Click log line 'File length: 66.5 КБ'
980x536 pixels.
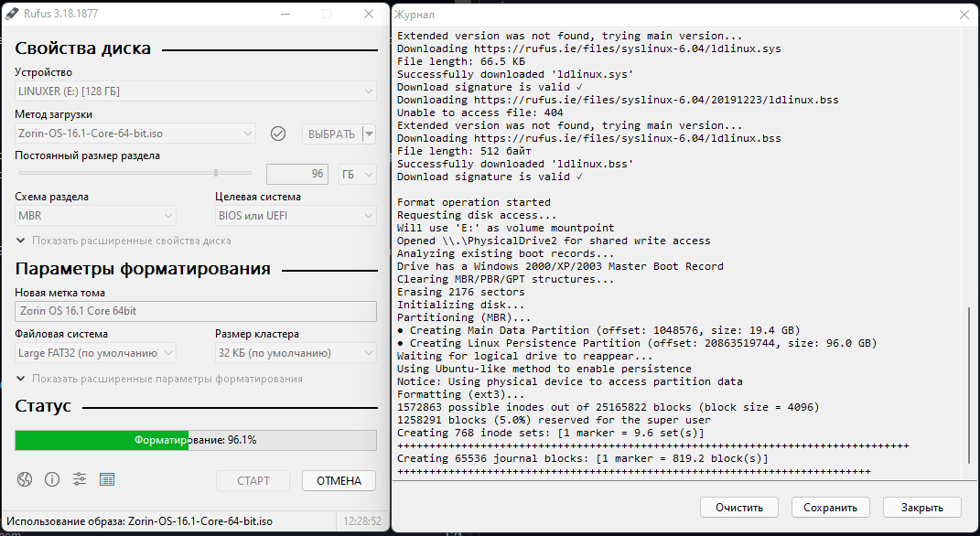[460, 61]
